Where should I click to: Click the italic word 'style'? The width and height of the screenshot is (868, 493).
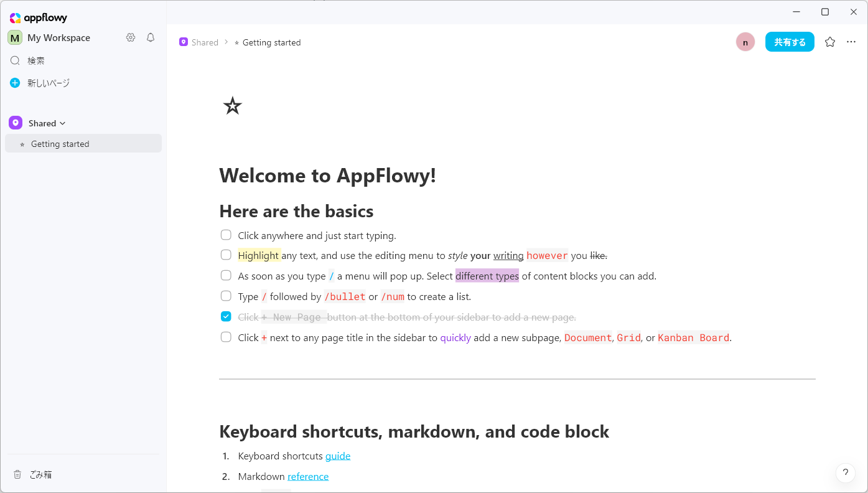tap(458, 255)
